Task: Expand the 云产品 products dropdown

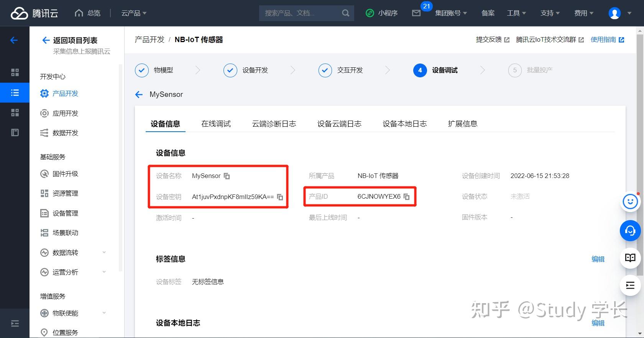Action: coord(134,13)
